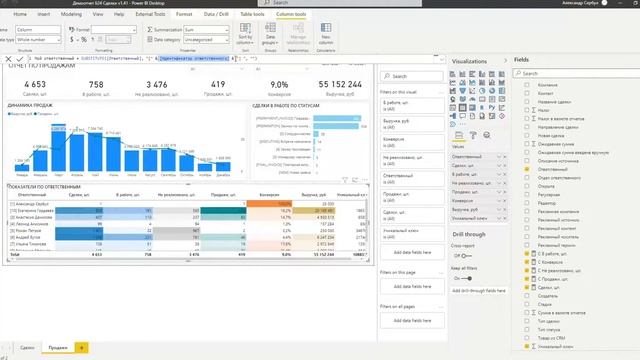Open focus mode on the table visual
The width and height of the screenshot is (640, 360).
(x=355, y=180)
